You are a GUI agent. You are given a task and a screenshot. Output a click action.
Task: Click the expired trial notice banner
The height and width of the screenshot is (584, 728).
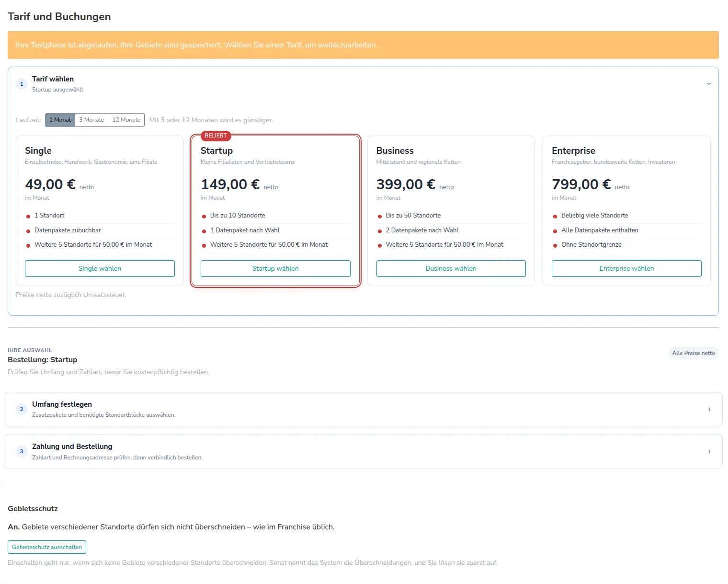point(363,45)
